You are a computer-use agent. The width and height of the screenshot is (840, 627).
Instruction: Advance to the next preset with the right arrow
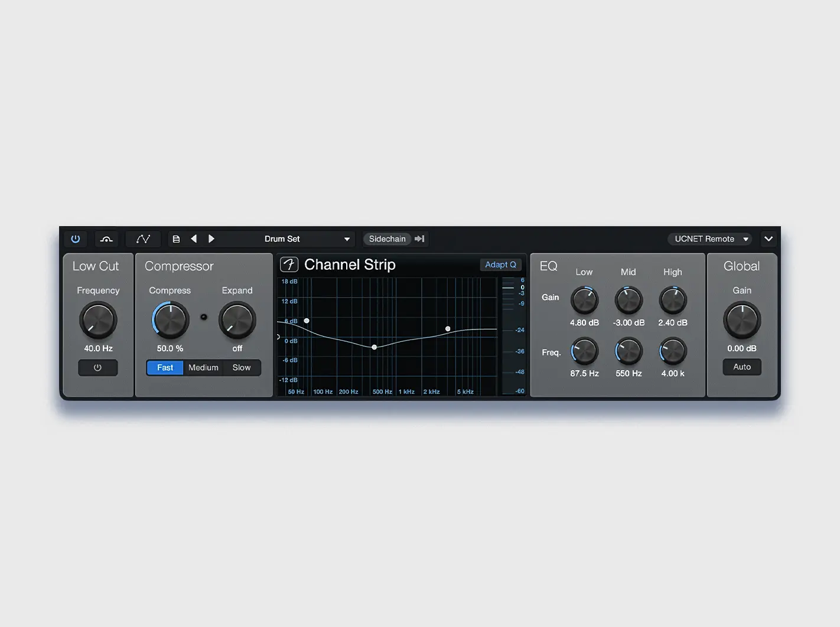211,239
